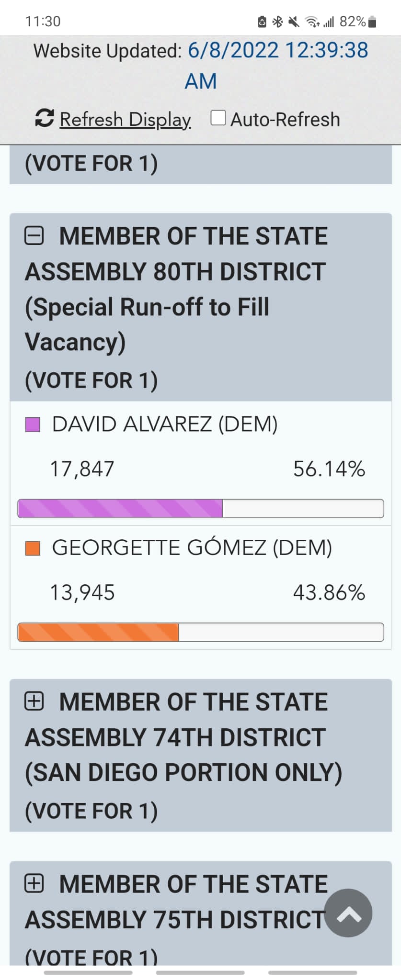Viewport: 401px width, 980px height.
Task: Click Georgette Gómez's orange vote bar
Action: coord(98,632)
